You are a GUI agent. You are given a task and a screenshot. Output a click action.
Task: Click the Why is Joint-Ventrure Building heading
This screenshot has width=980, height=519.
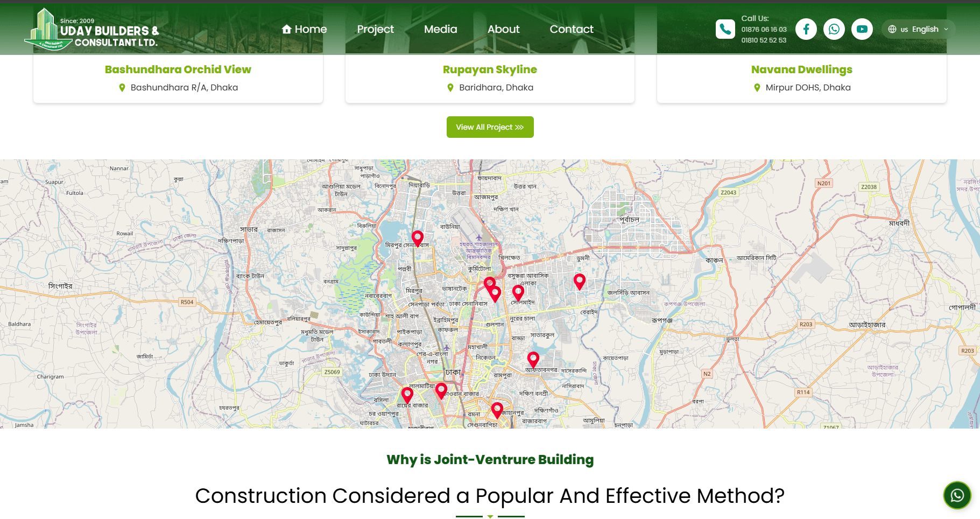pos(490,459)
